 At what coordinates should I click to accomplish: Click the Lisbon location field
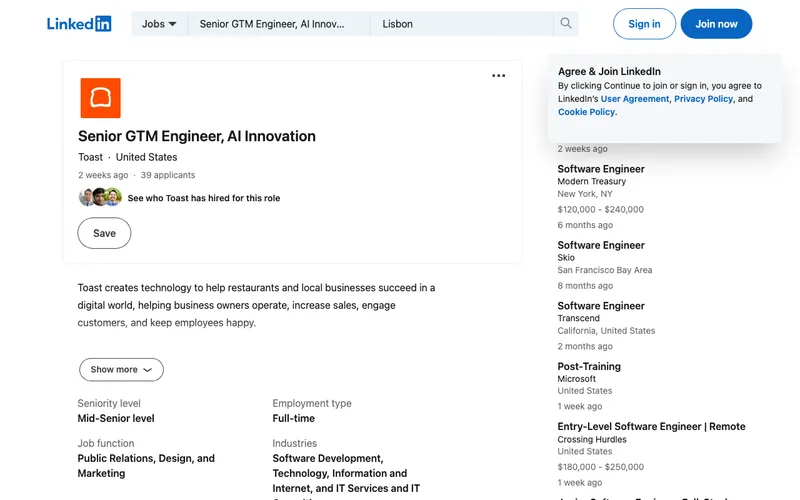(462, 24)
